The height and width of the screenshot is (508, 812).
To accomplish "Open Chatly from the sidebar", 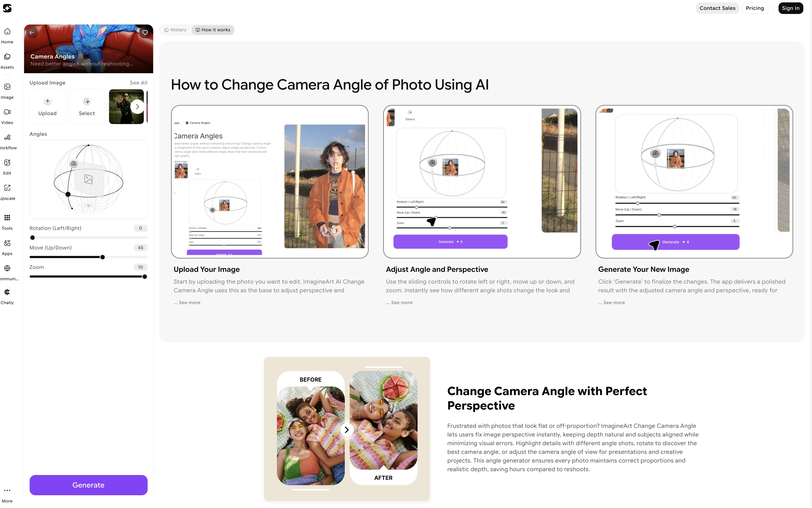I will (7, 296).
